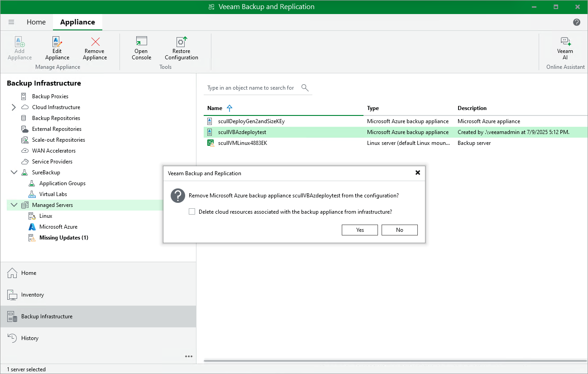The height and width of the screenshot is (374, 588).
Task: Click the Linux server icon in tree
Action: [32, 216]
